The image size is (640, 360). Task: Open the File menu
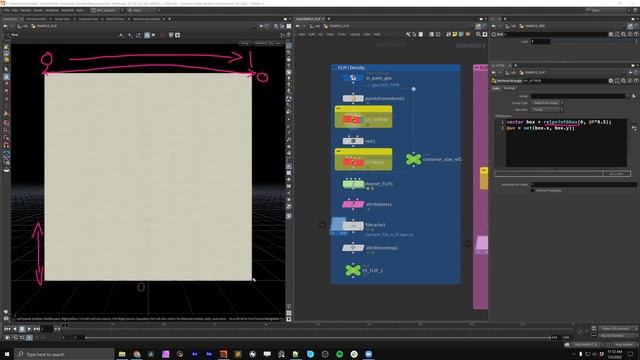tap(7, 10)
